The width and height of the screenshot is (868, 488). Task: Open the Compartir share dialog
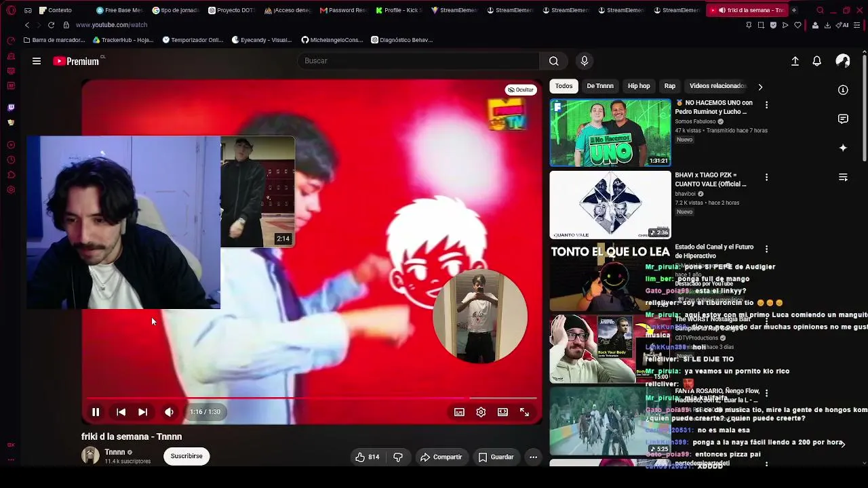tap(441, 457)
